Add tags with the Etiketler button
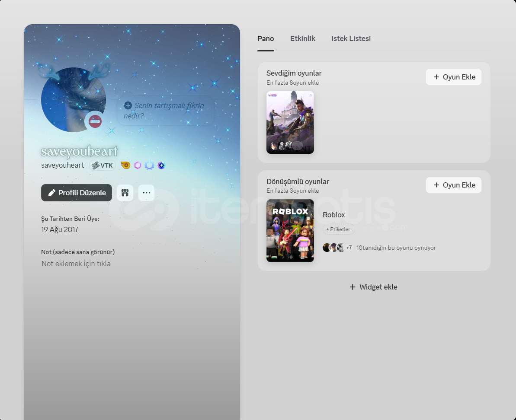This screenshot has height=420, width=516. click(338, 229)
